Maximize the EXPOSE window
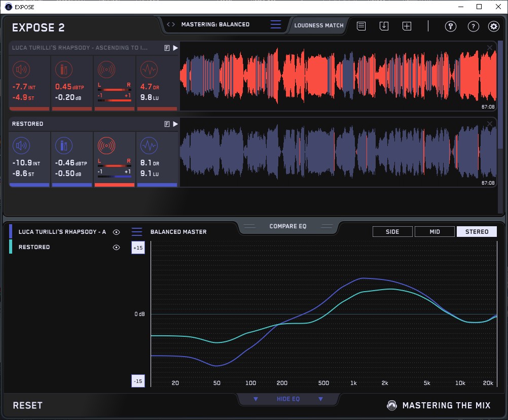This screenshot has width=508, height=420. pos(479,7)
